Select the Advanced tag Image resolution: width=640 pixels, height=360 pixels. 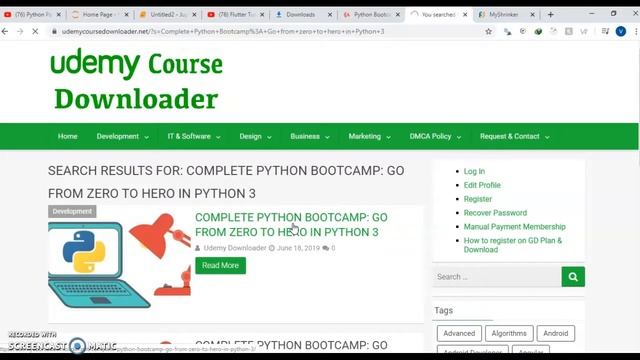coord(459,333)
